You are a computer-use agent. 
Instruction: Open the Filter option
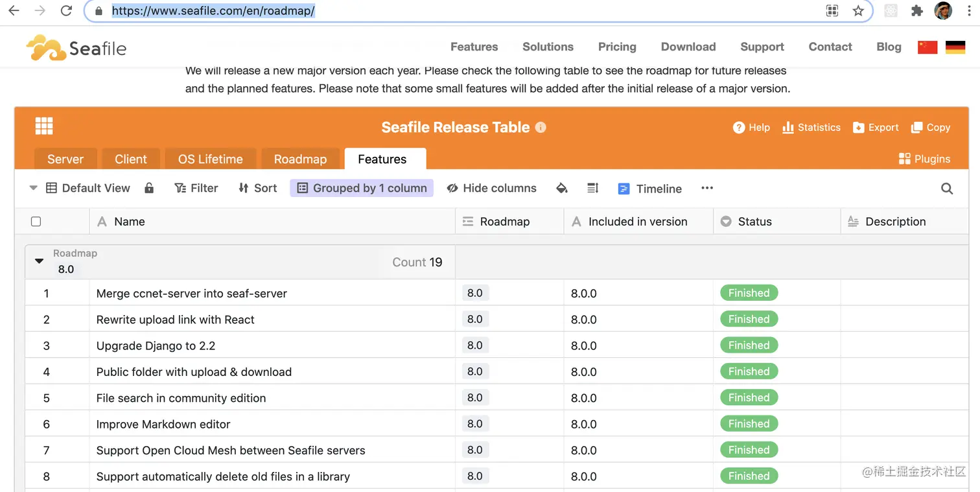196,188
